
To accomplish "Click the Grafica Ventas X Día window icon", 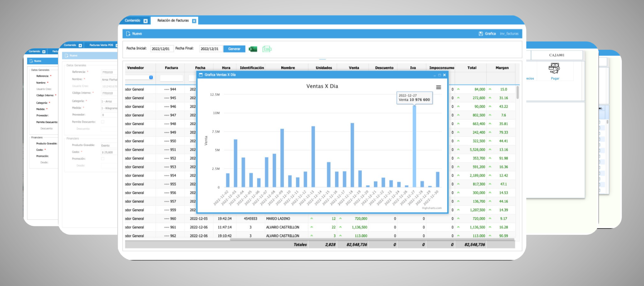I will click(x=201, y=75).
